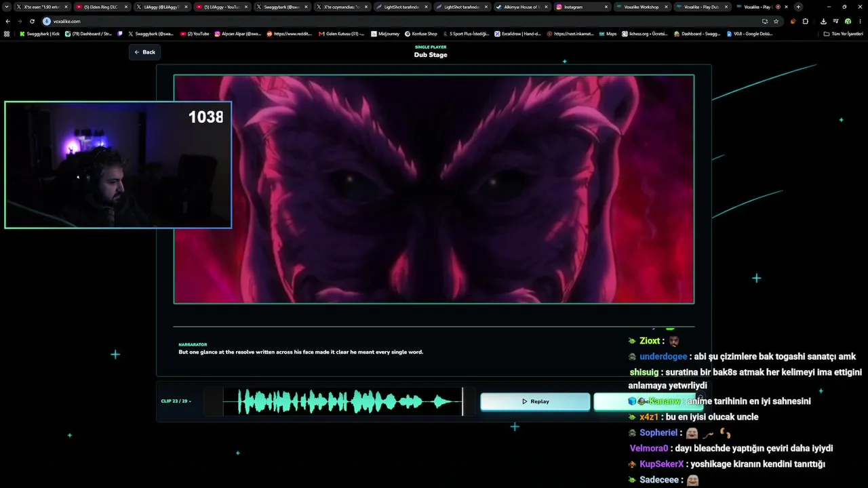Click the shisuig chat username
The image size is (868, 488).
point(644,372)
